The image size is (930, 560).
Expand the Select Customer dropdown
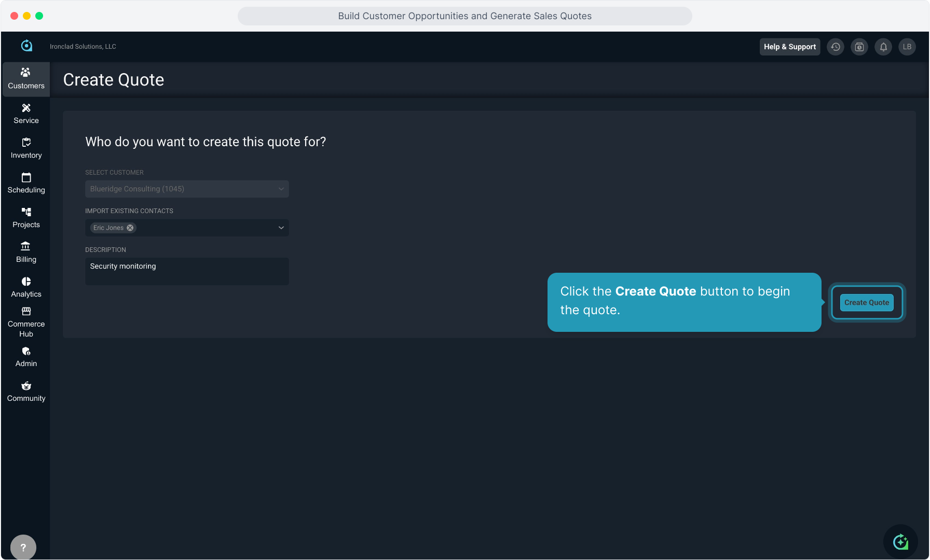[187, 189]
